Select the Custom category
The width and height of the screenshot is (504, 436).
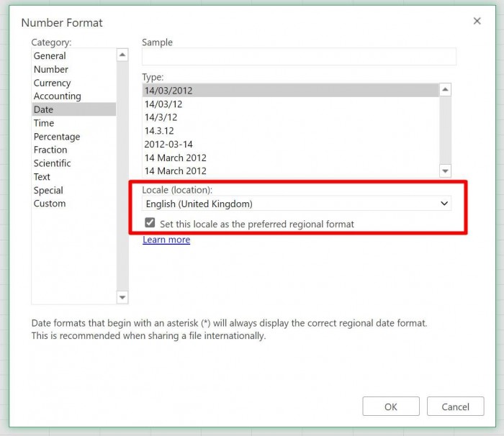(x=50, y=204)
